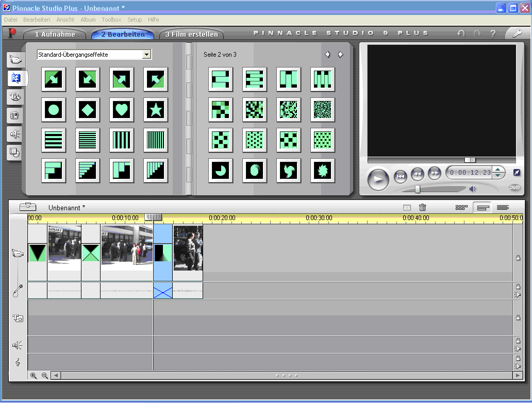Switch preview to DVD mode
Image resolution: width=532 pixels, height=403 pixels.
(x=514, y=188)
